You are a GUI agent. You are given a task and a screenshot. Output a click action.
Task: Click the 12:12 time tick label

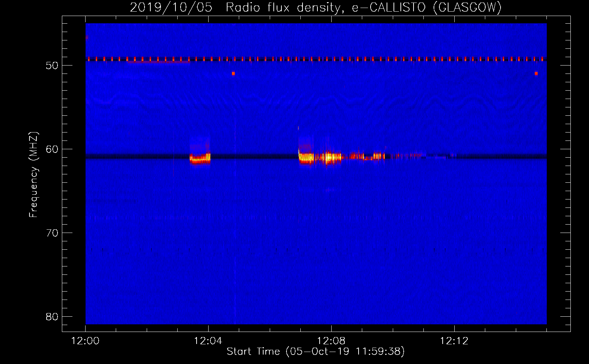coord(454,341)
